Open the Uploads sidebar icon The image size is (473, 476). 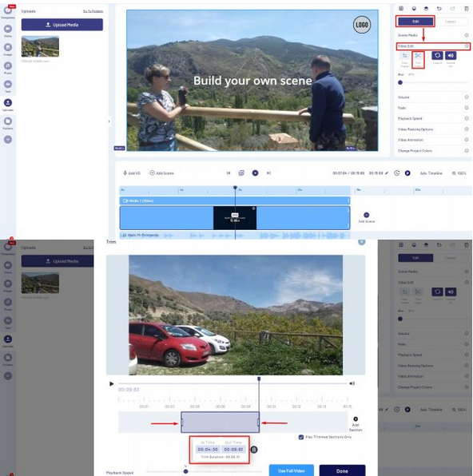click(x=8, y=102)
